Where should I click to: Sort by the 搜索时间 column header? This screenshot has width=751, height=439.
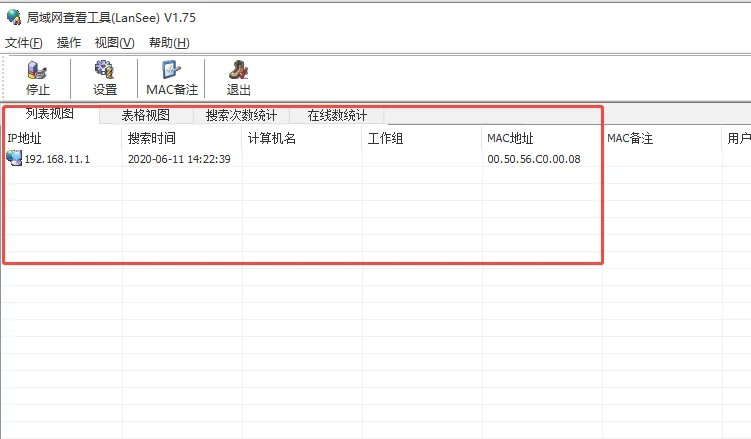[182, 138]
